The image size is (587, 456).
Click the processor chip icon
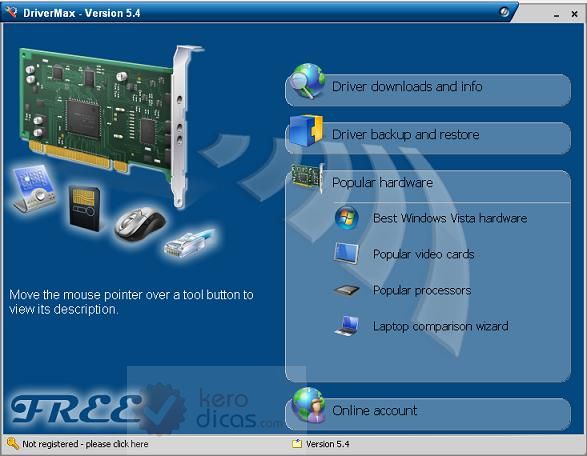coord(347,290)
